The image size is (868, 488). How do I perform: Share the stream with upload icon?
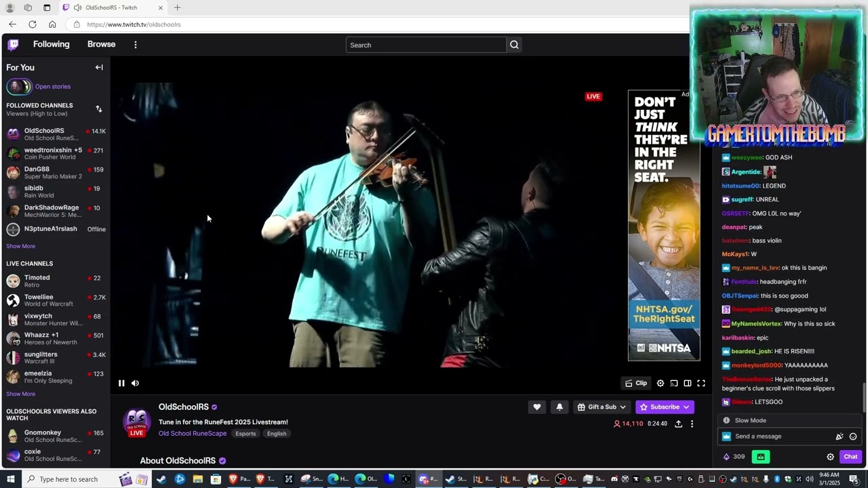[x=678, y=424]
